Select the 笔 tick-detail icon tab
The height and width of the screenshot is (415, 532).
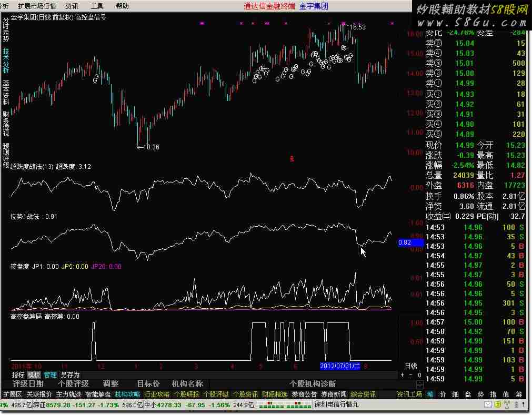(x=430, y=394)
